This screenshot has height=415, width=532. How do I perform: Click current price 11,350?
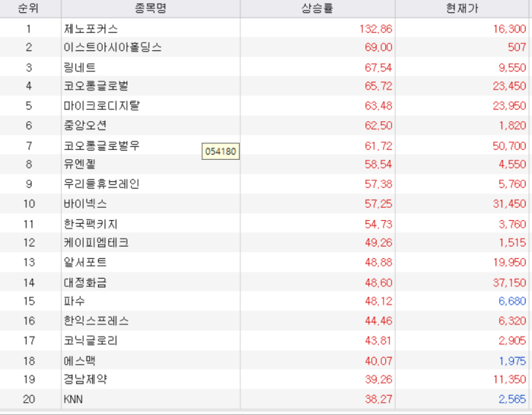click(510, 379)
